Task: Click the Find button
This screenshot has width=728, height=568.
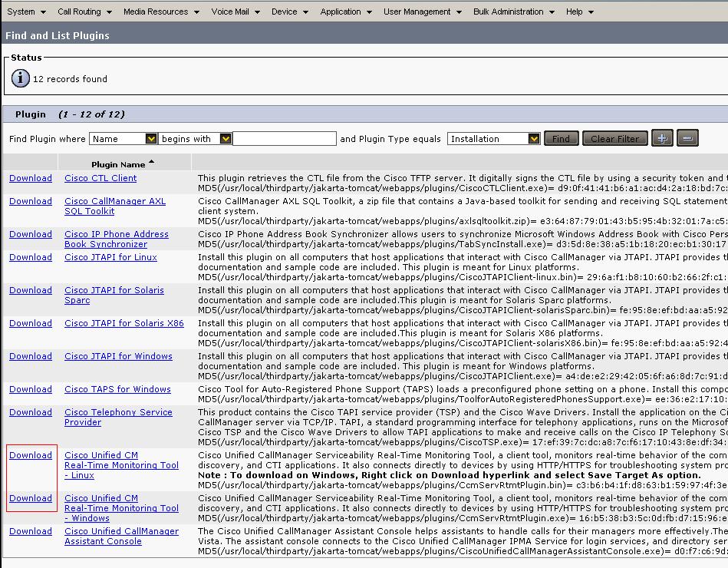Action: click(562, 138)
